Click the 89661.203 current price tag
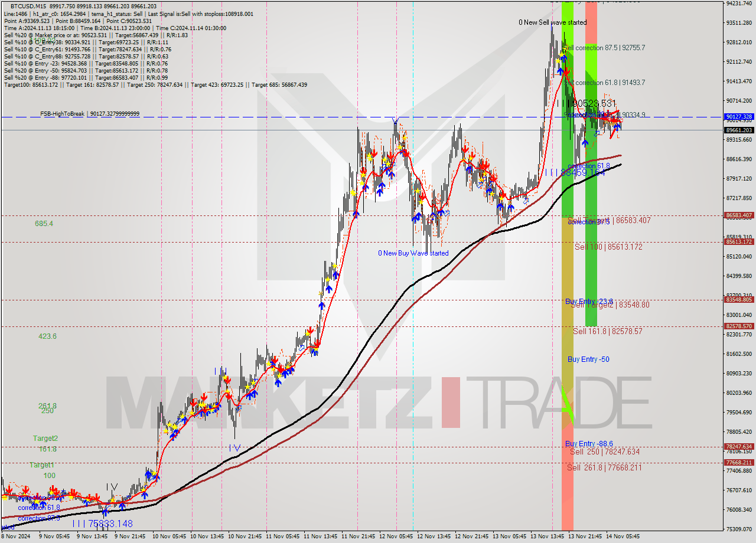 pyautogui.click(x=739, y=130)
